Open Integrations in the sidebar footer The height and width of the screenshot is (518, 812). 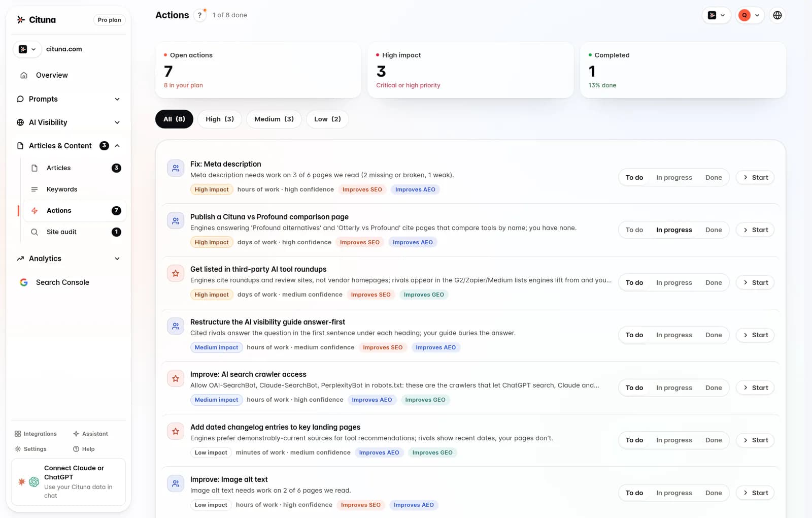pos(36,434)
